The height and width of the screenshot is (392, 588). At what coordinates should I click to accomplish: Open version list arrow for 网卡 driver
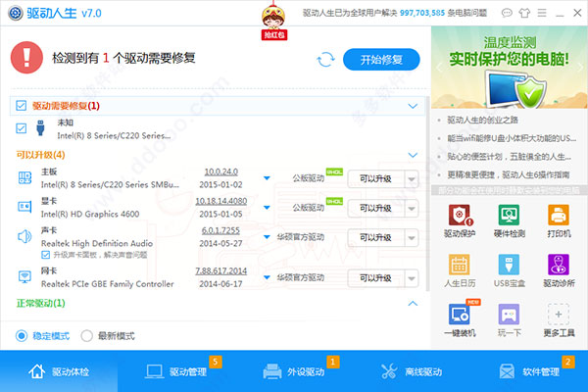[x=267, y=277]
